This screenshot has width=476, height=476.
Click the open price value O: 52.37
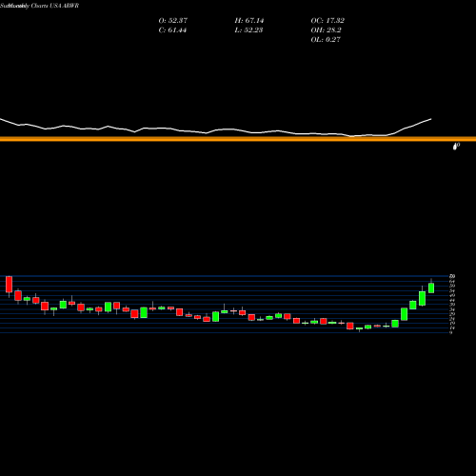pos(173,21)
